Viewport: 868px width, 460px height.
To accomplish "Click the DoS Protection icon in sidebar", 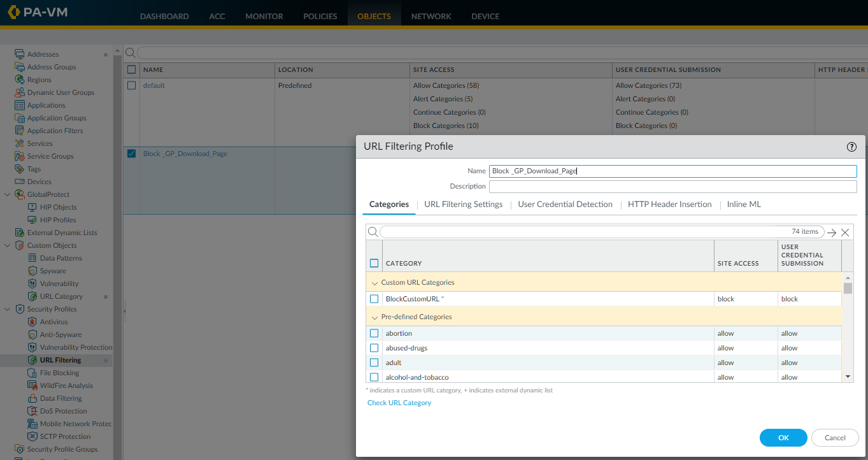I will pyautogui.click(x=33, y=411).
